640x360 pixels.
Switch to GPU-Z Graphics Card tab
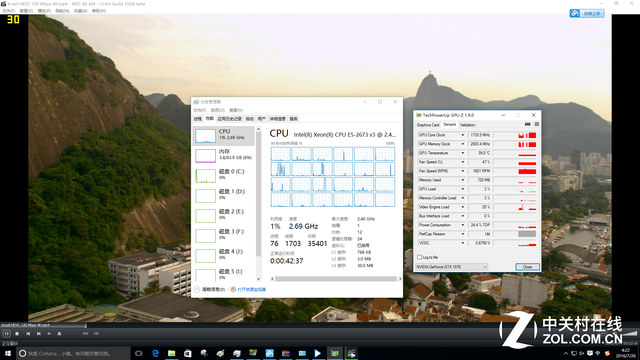[x=428, y=125]
